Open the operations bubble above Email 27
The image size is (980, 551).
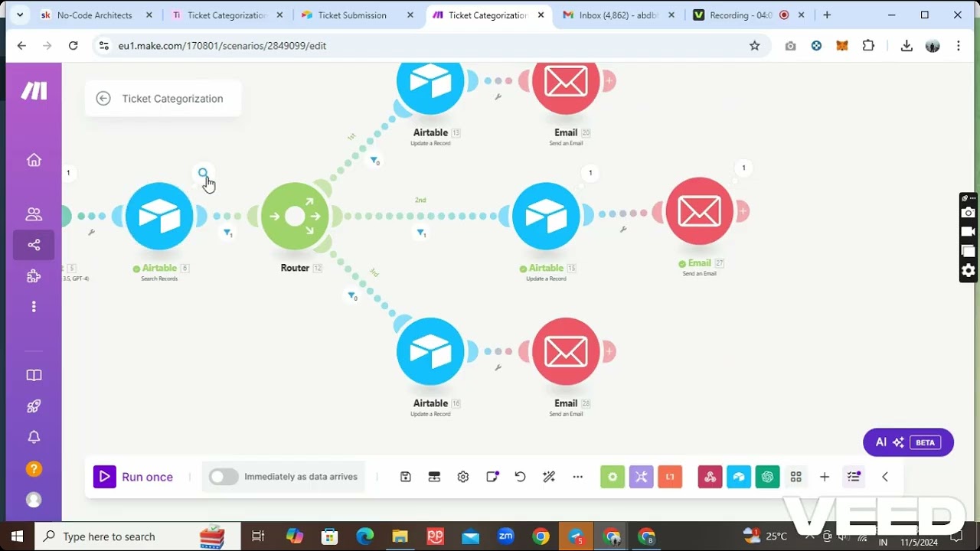(743, 168)
